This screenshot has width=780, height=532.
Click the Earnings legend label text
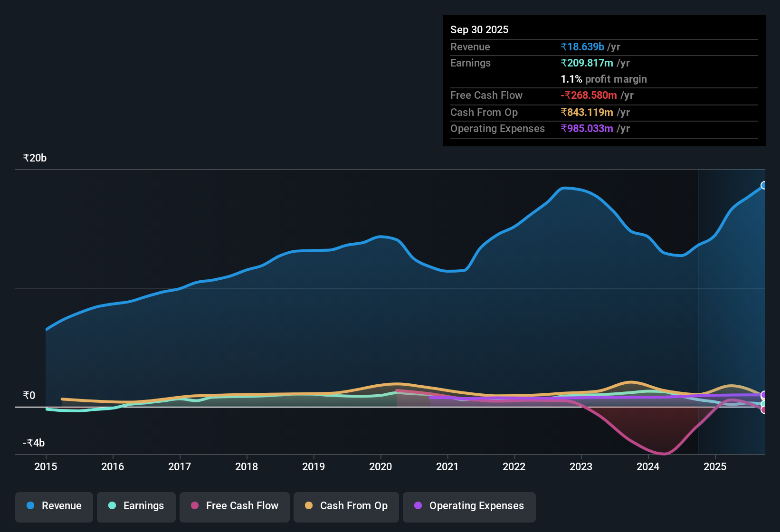143,506
